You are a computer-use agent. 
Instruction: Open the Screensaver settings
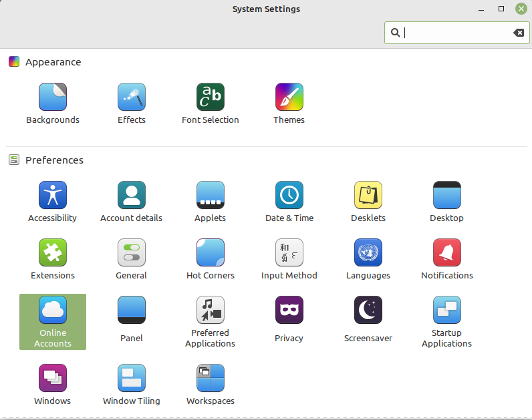click(x=368, y=310)
